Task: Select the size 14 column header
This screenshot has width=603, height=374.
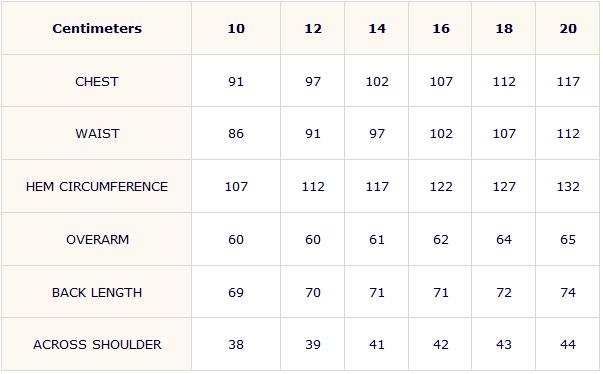Action: coord(377,28)
